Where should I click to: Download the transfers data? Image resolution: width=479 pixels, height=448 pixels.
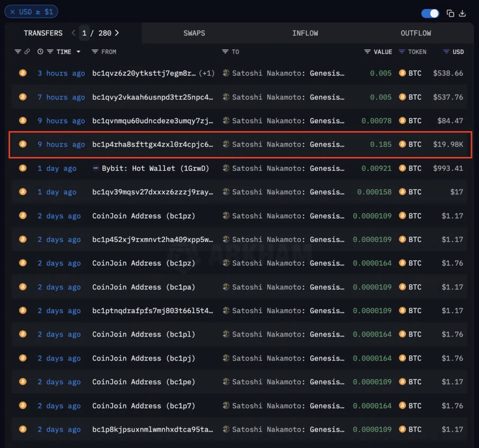tap(462, 14)
